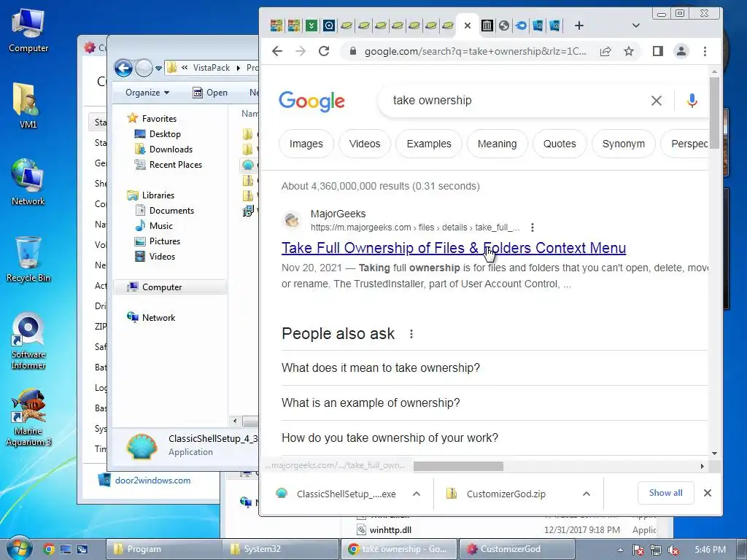This screenshot has height=560, width=747.
Task: Expand the ClassicShellSetup download options chevron
Action: pyautogui.click(x=417, y=494)
